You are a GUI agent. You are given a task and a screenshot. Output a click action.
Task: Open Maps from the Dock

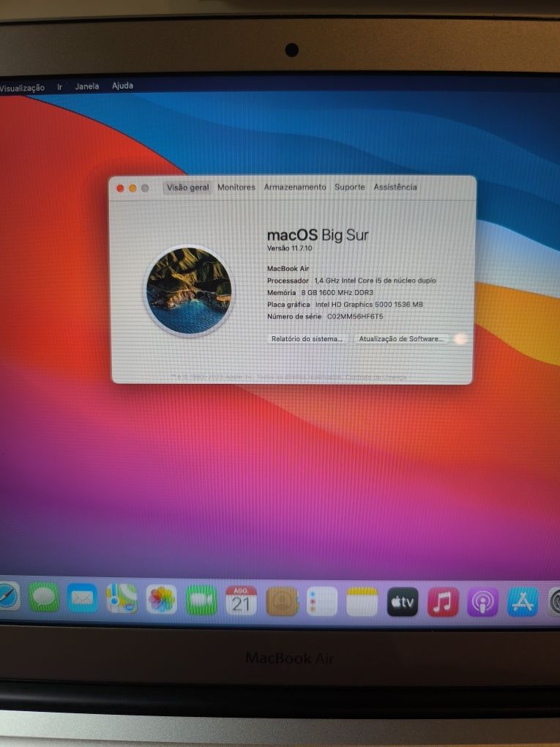(122, 598)
